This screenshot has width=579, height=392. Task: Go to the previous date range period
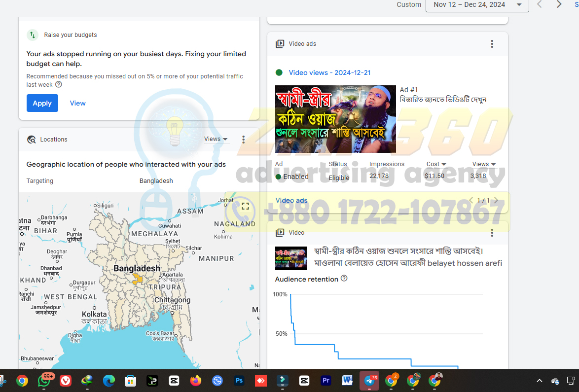point(540,4)
